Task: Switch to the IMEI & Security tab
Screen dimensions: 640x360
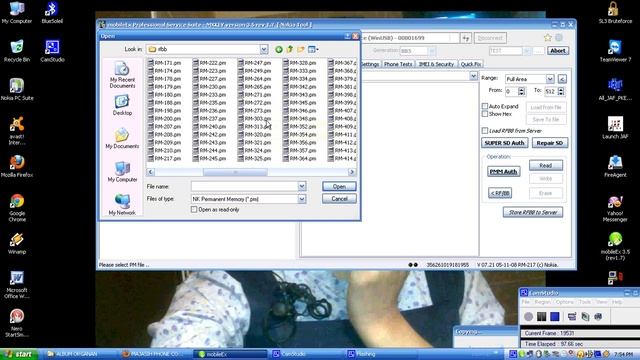Action: click(436, 64)
